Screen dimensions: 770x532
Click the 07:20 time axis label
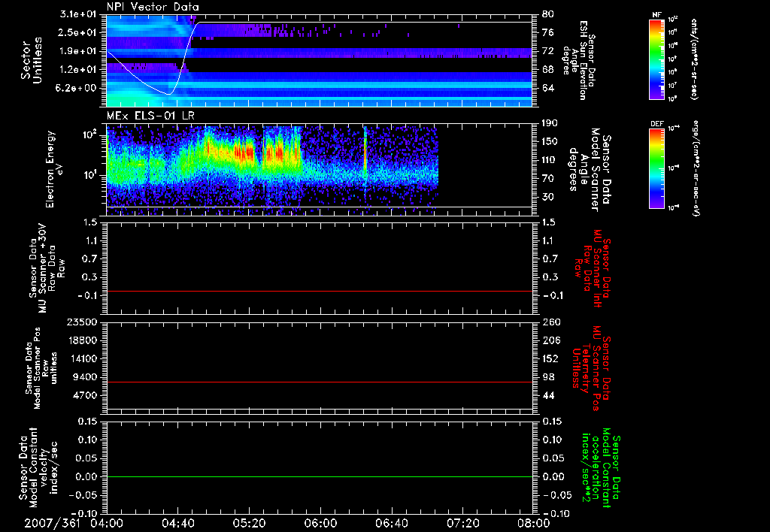tap(462, 524)
